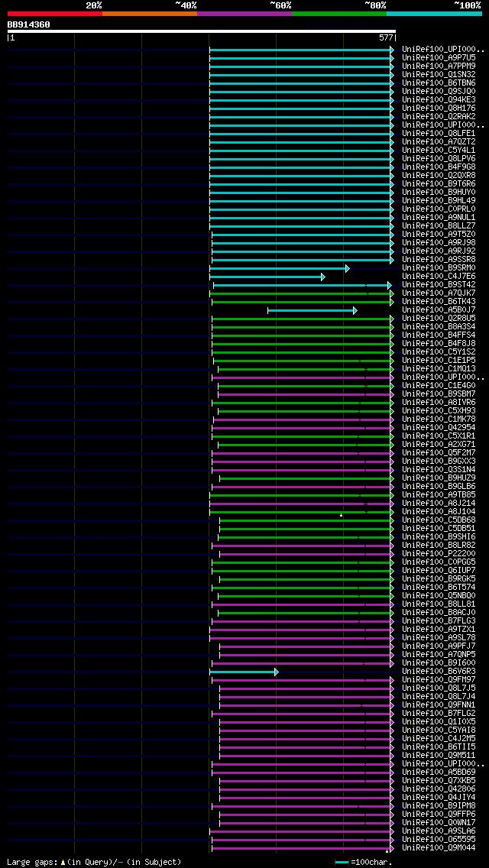
Task: Click the arrowhead on the A5B0J7 alignment bar
Action: 355,310
